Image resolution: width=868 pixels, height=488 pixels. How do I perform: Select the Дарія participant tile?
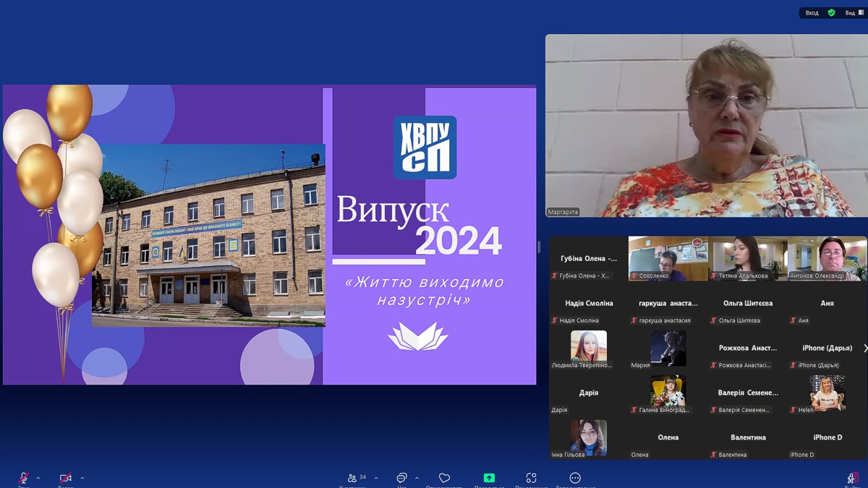click(x=589, y=393)
